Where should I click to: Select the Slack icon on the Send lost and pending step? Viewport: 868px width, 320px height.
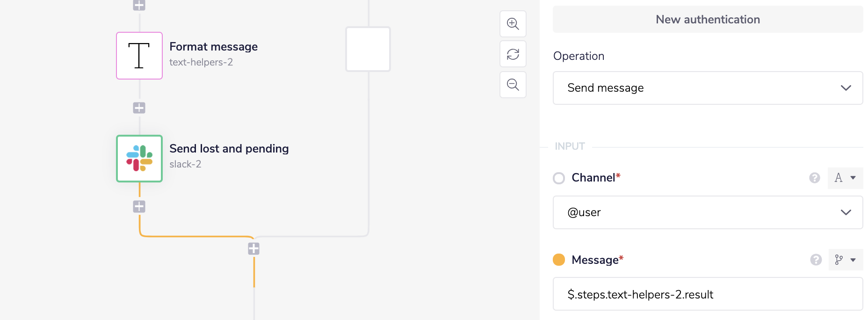tap(139, 159)
